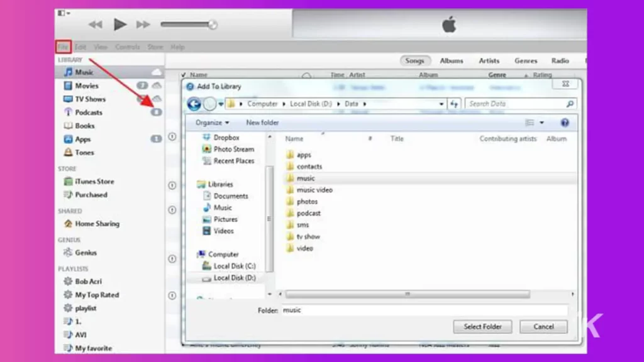The width and height of the screenshot is (644, 362).
Task: Click the iTunes Play button
Action: 120,25
